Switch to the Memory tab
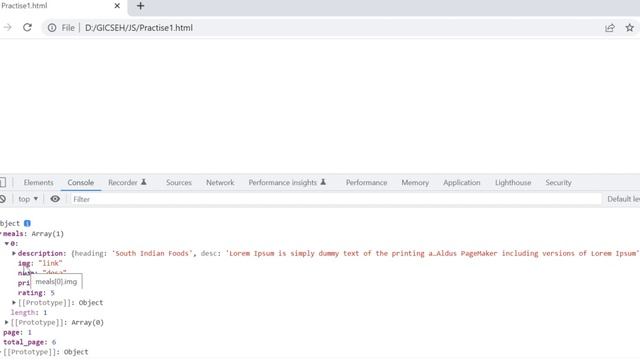The width and height of the screenshot is (640, 360). click(x=415, y=182)
